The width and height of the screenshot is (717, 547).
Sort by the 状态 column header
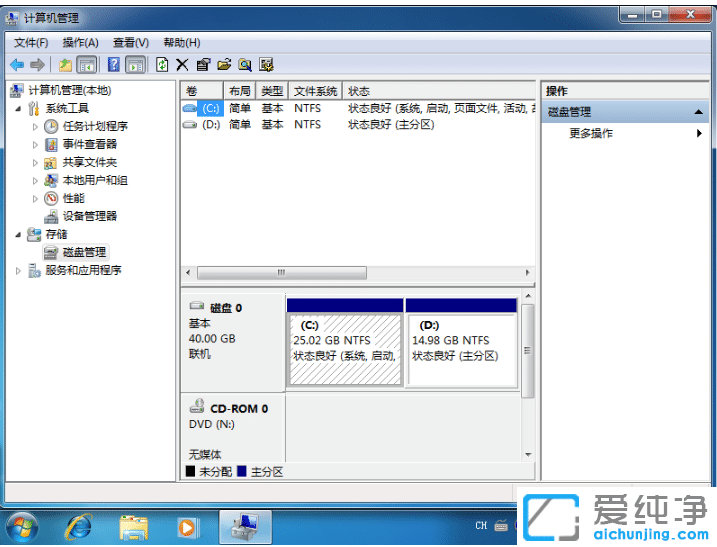439,91
